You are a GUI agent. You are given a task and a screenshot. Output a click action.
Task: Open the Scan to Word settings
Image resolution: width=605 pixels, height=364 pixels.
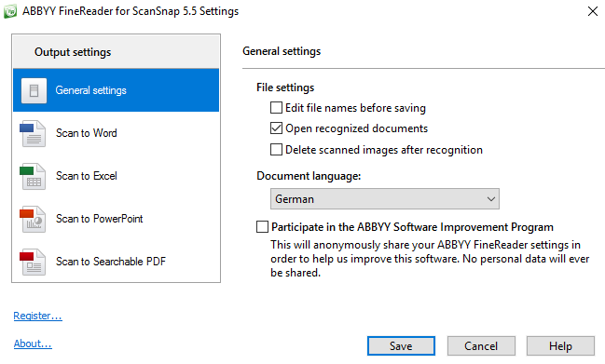click(117, 133)
